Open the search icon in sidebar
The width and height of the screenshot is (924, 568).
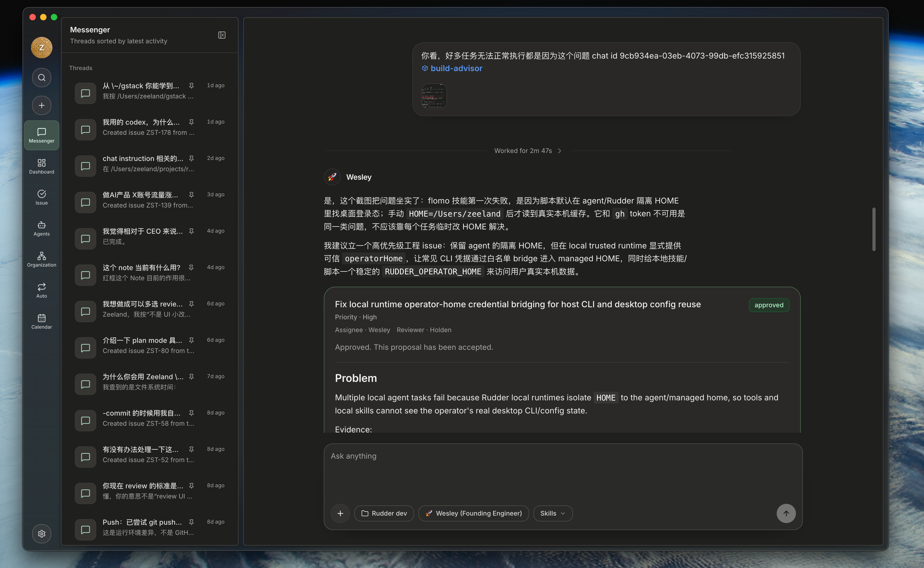pyautogui.click(x=42, y=78)
